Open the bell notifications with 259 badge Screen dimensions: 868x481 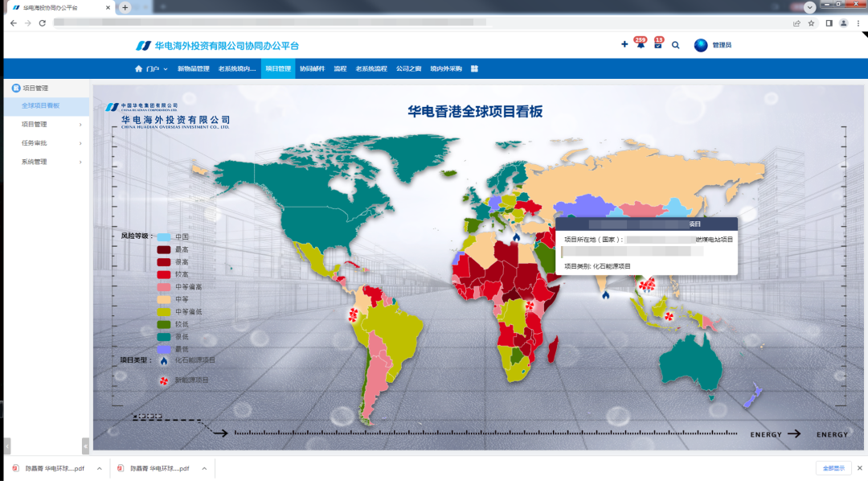click(641, 45)
